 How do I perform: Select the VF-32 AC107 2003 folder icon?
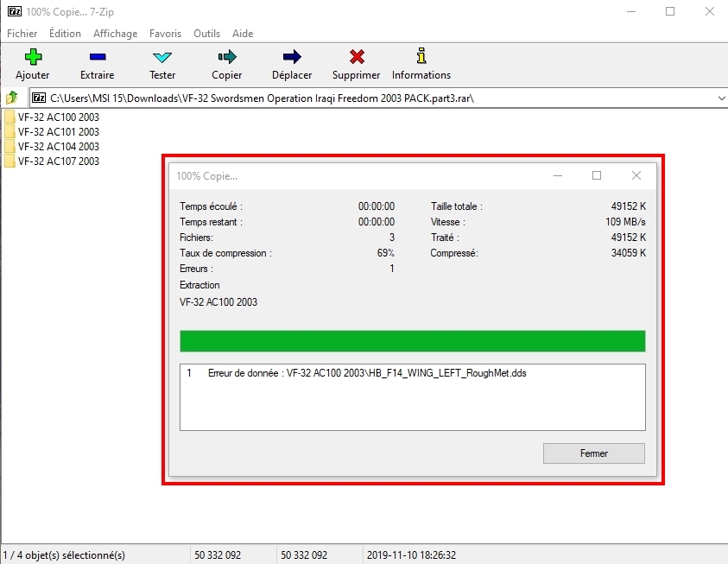(9, 161)
